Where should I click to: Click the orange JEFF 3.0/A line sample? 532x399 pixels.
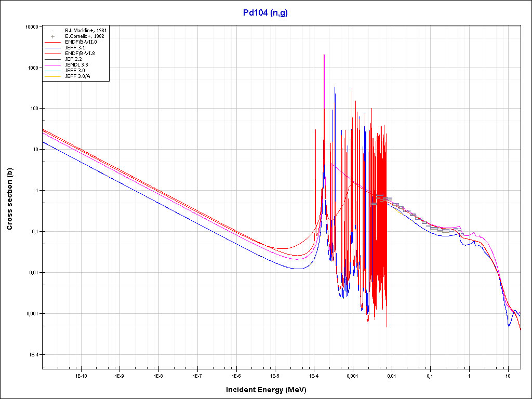53,76
